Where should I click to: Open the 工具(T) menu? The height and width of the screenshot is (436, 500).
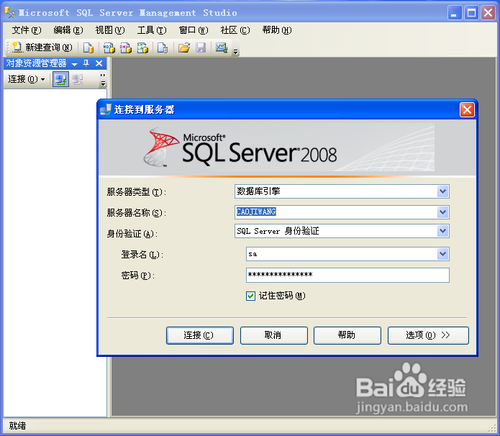pos(152,30)
